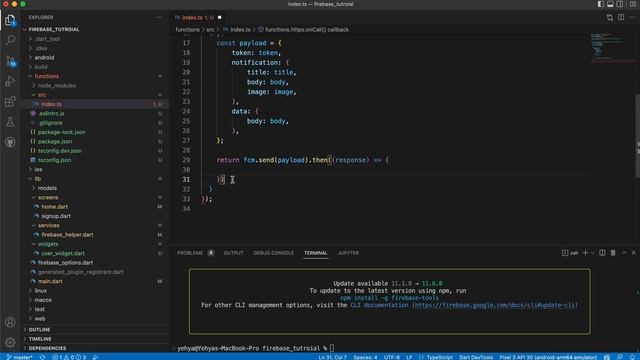Open the Manage gear settings

(x=10, y=342)
